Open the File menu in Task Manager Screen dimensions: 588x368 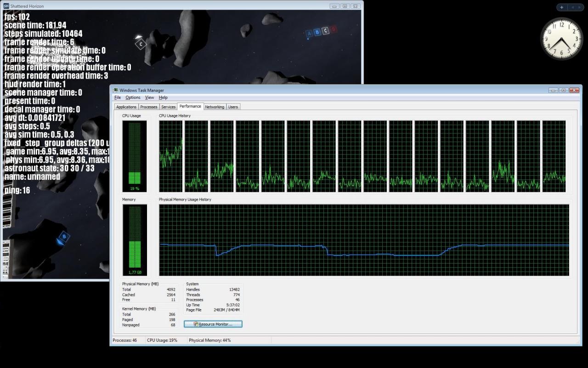point(118,98)
